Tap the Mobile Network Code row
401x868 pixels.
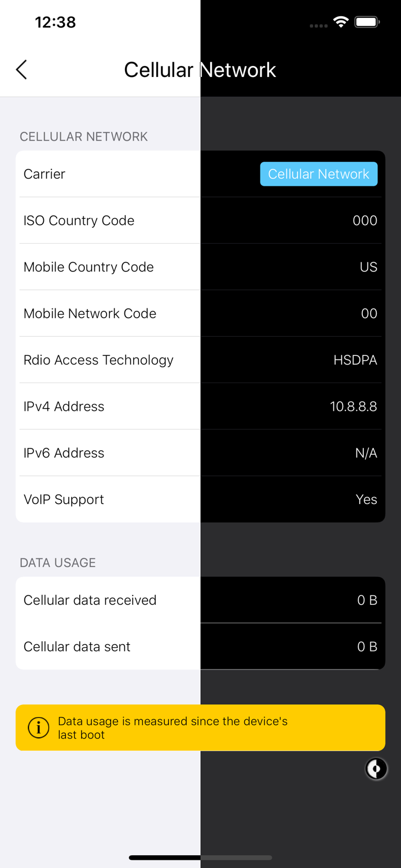pos(200,313)
